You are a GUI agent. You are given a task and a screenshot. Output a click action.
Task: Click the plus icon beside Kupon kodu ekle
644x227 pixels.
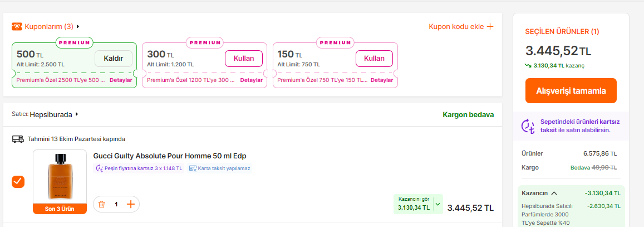(490, 26)
